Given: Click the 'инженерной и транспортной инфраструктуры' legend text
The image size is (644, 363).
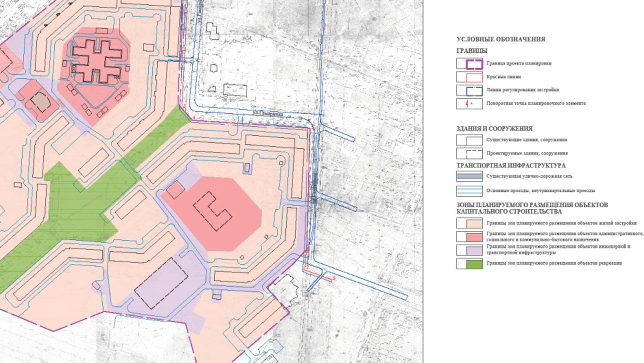Looking at the screenshot, I should tap(558, 250).
